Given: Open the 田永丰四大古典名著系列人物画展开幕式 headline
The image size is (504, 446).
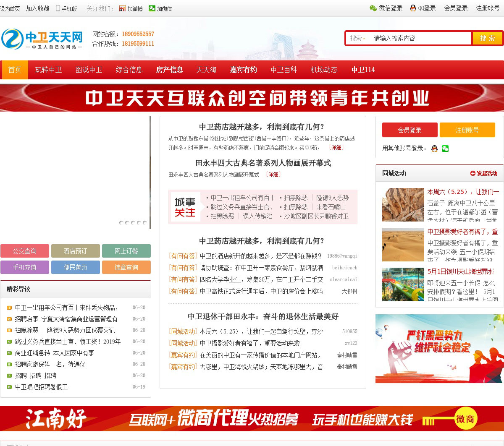Looking at the screenshot, I should click(263, 163).
